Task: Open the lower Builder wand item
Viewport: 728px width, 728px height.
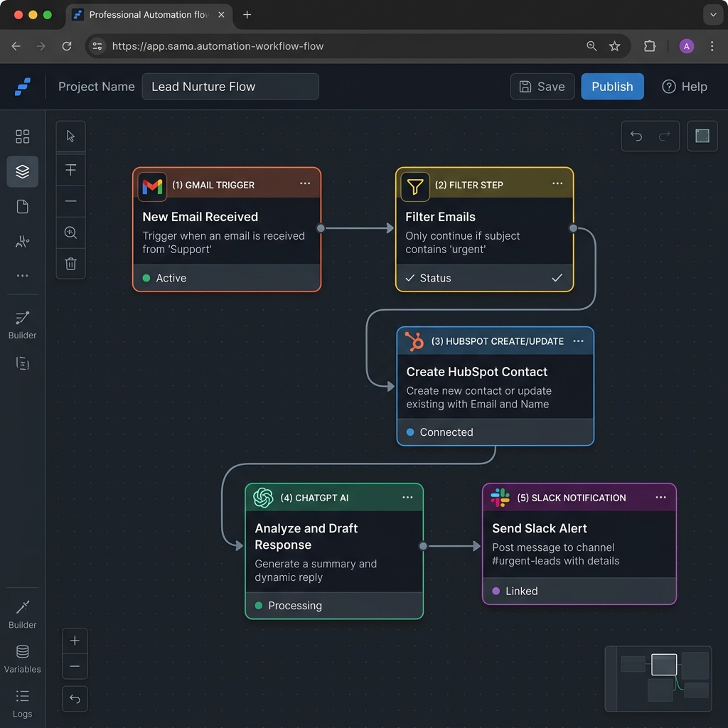Action: pos(22,614)
